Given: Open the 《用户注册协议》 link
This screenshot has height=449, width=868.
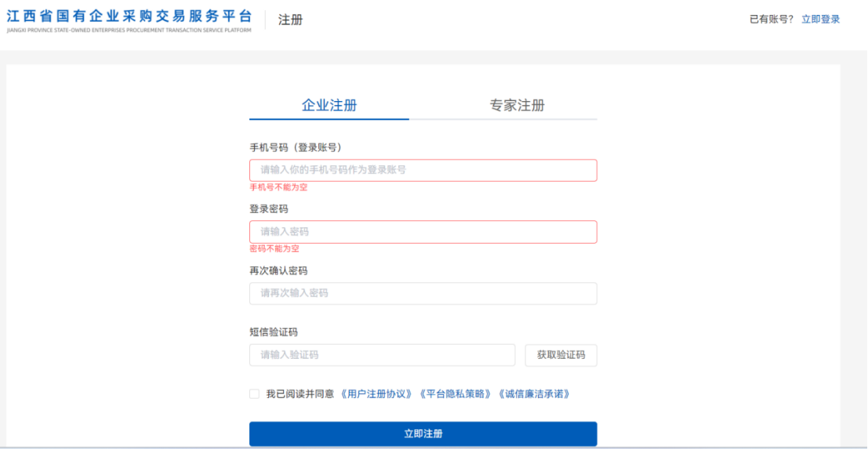Looking at the screenshot, I should click(x=376, y=393).
